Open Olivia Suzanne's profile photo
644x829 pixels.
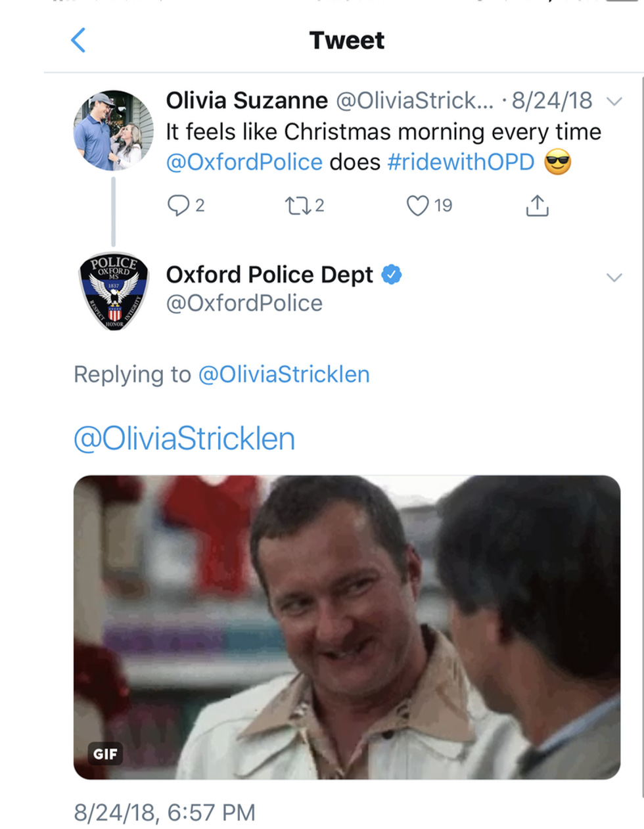114,130
